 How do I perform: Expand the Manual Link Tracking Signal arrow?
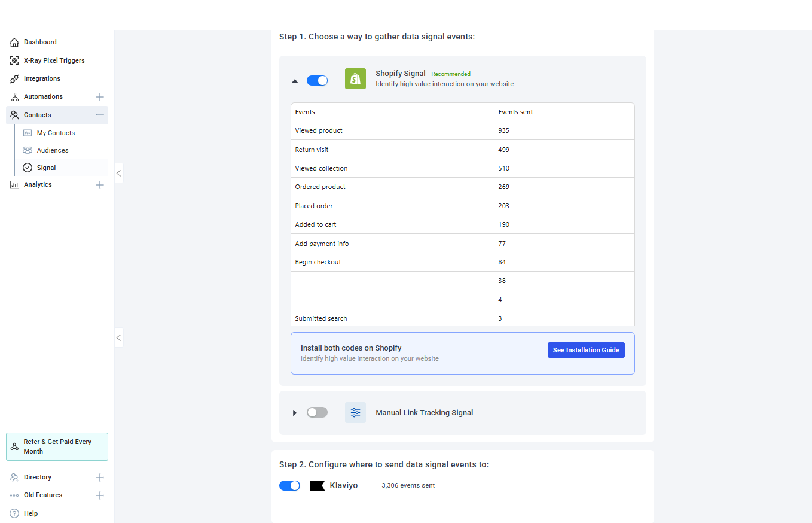point(294,413)
